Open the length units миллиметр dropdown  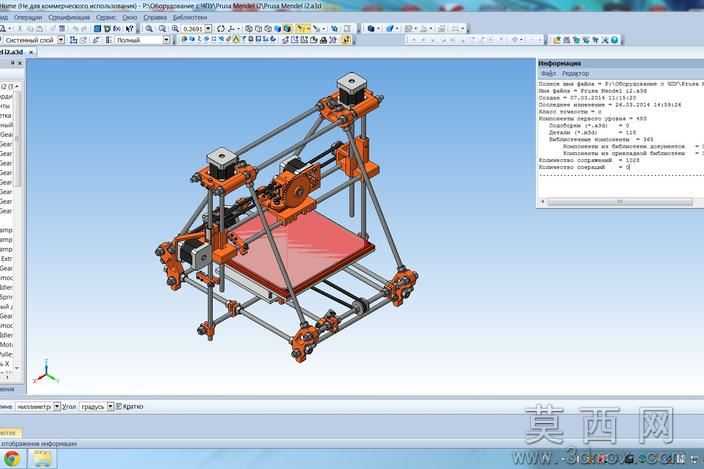57,406
